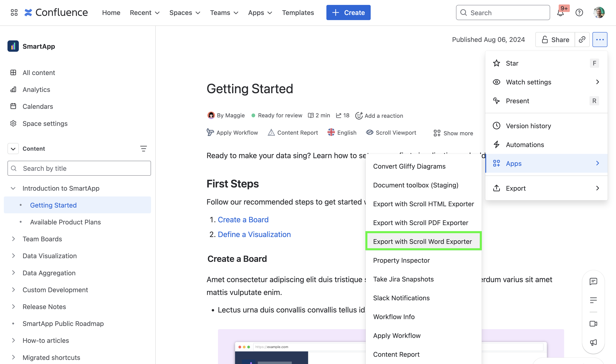Click the megaphone feedback icon
The height and width of the screenshot is (364, 616).
[x=593, y=342]
